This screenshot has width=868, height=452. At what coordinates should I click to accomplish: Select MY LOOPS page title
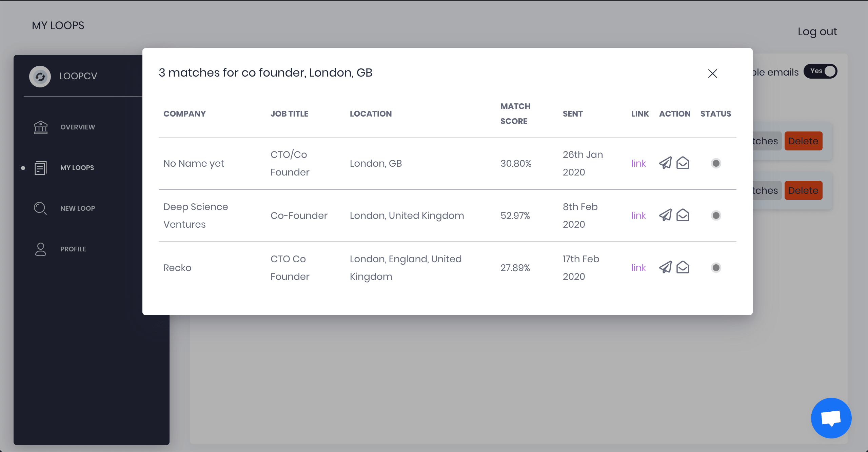(58, 25)
